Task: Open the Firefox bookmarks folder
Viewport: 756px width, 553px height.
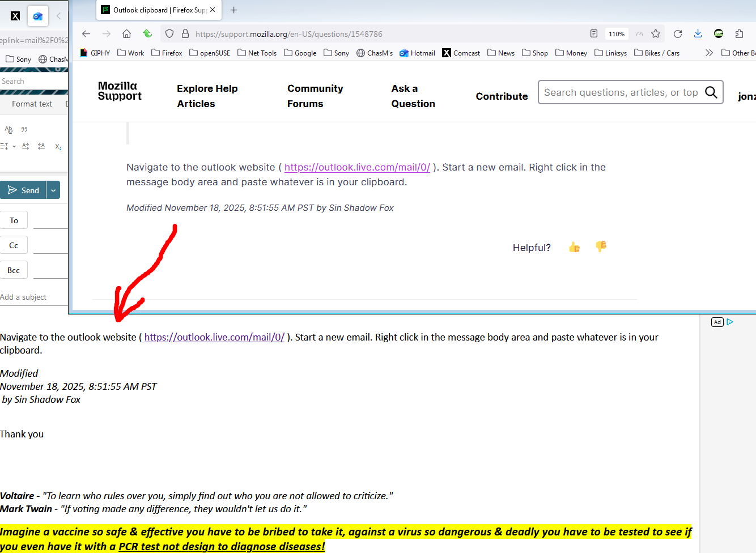Action: point(167,53)
